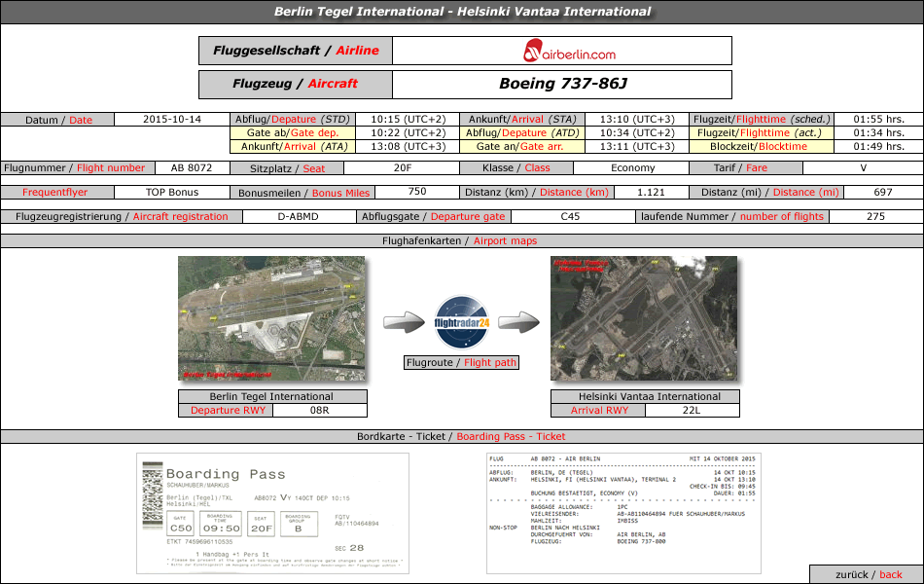The height and width of the screenshot is (584, 924).
Task: Click the Flugroute / Flight path label
Action: tap(461, 362)
